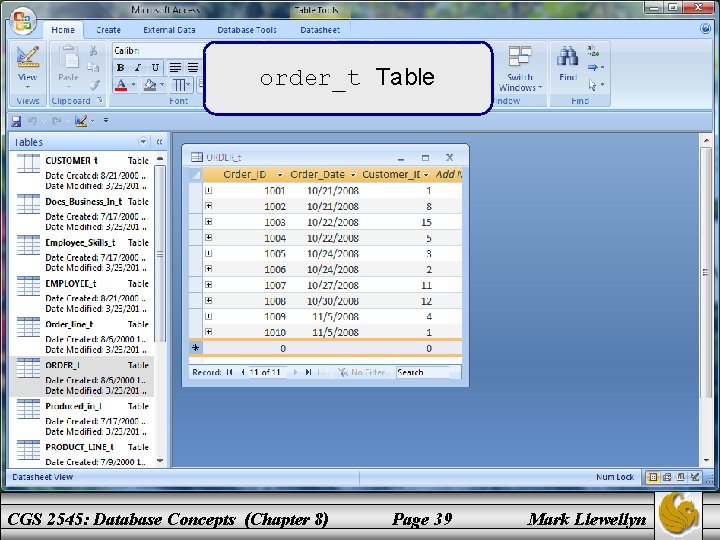Select Employee_Skills_t table
The width and height of the screenshot is (720, 540).
click(82, 254)
